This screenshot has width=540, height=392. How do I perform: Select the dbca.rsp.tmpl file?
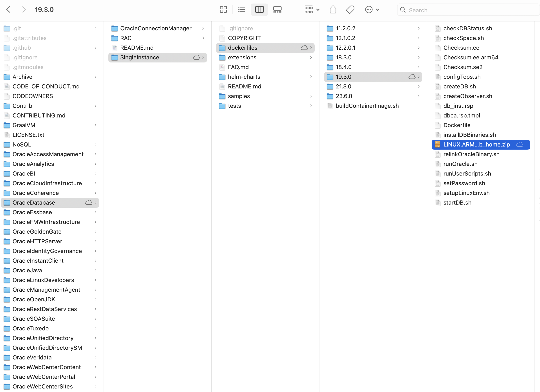[480, 115]
